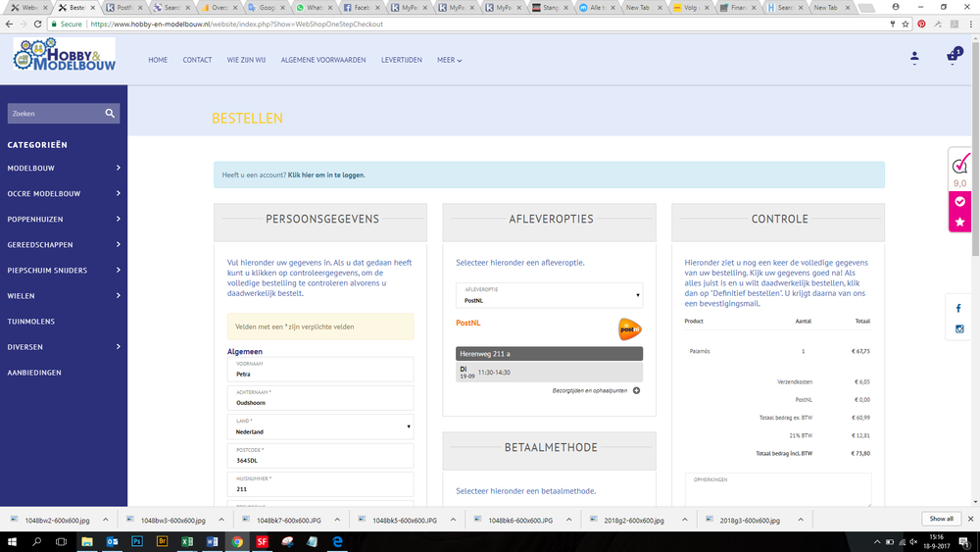Screen dimensions: 980x552
Task: Click the Postcode field 3645DL
Action: (320, 456)
